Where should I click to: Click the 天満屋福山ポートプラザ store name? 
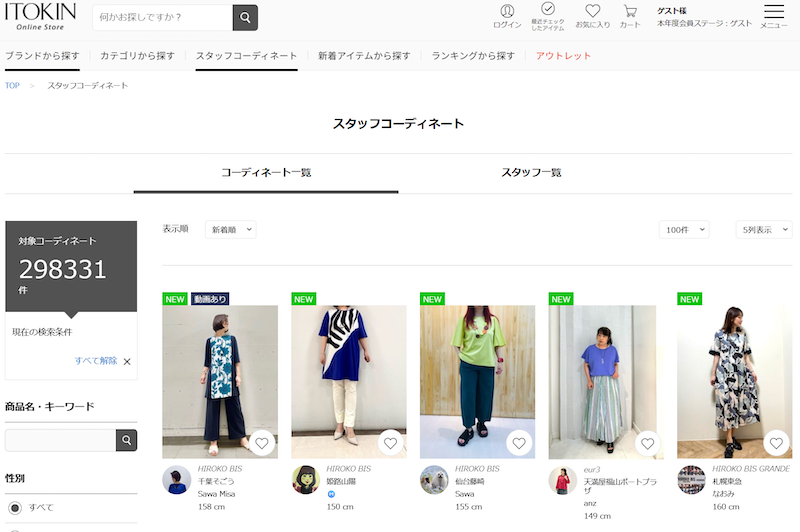620,486
